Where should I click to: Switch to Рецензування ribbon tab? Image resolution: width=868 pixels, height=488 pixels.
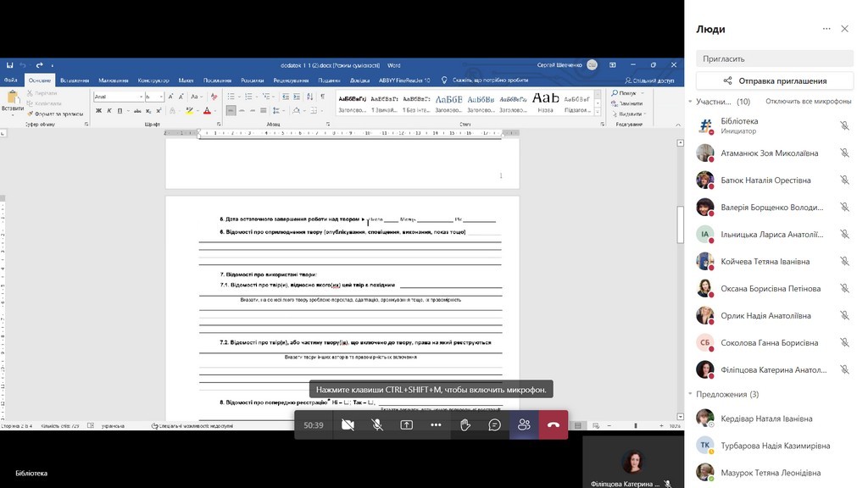[291, 80]
